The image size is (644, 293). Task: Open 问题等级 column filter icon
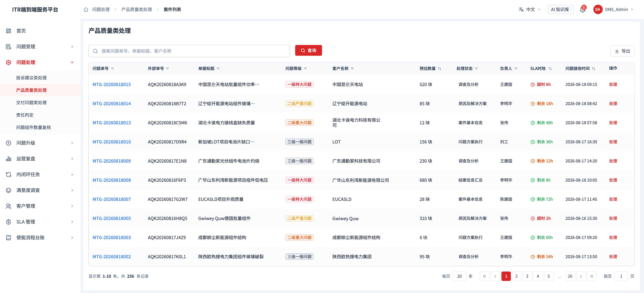click(305, 69)
